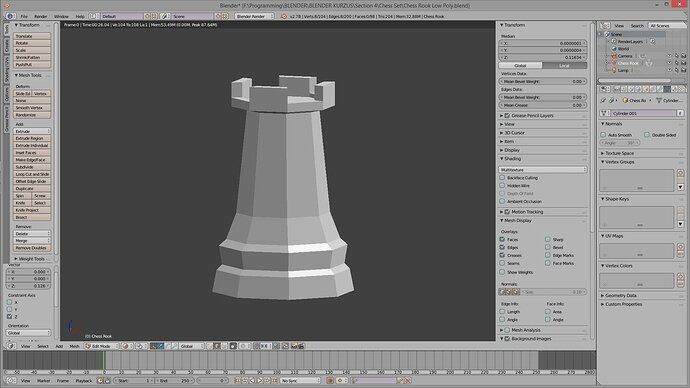Click the play animation button
The height and width of the screenshot is (388, 690).
260,381
